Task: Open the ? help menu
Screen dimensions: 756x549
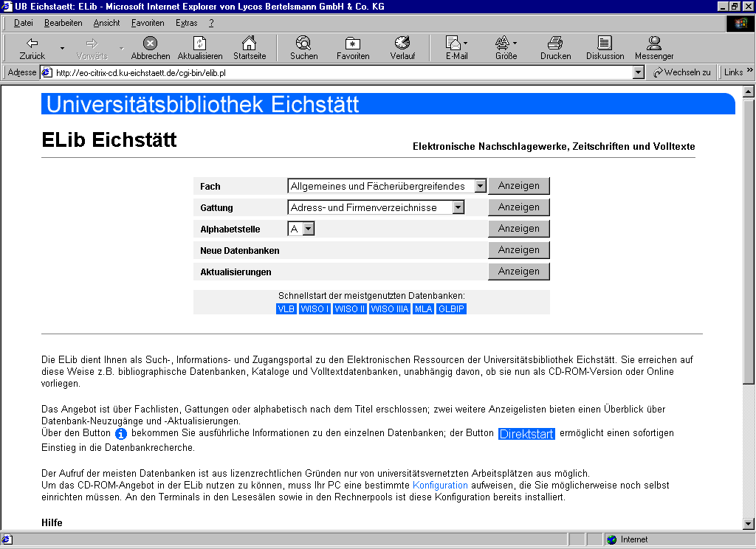Action: 211,23
